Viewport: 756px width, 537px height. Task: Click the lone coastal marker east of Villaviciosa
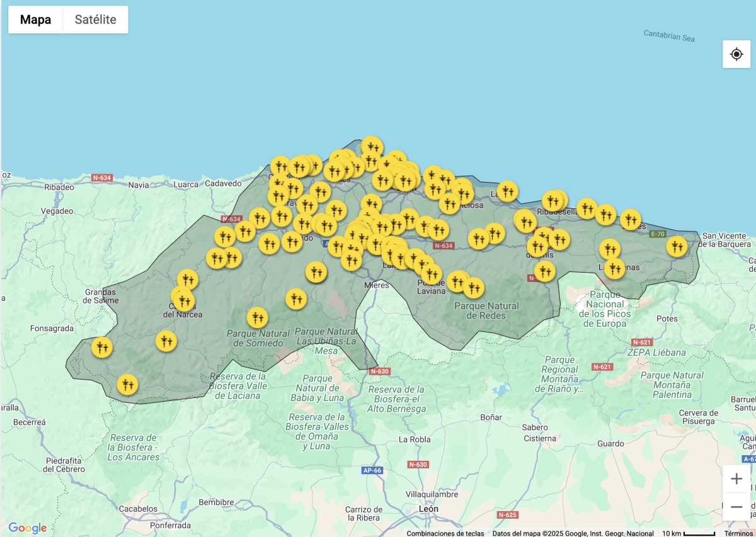click(x=507, y=191)
